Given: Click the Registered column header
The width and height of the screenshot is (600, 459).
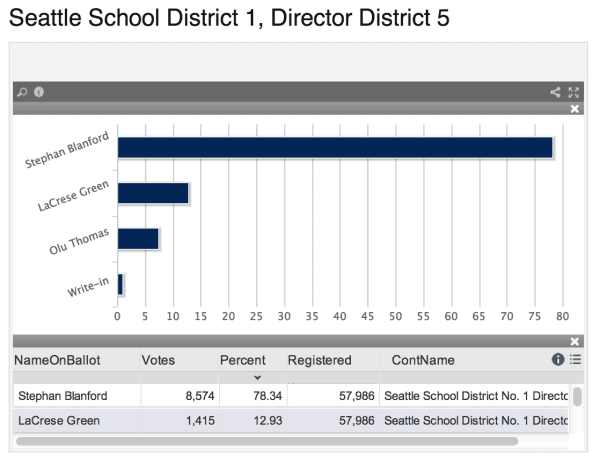Looking at the screenshot, I should click(320, 360).
